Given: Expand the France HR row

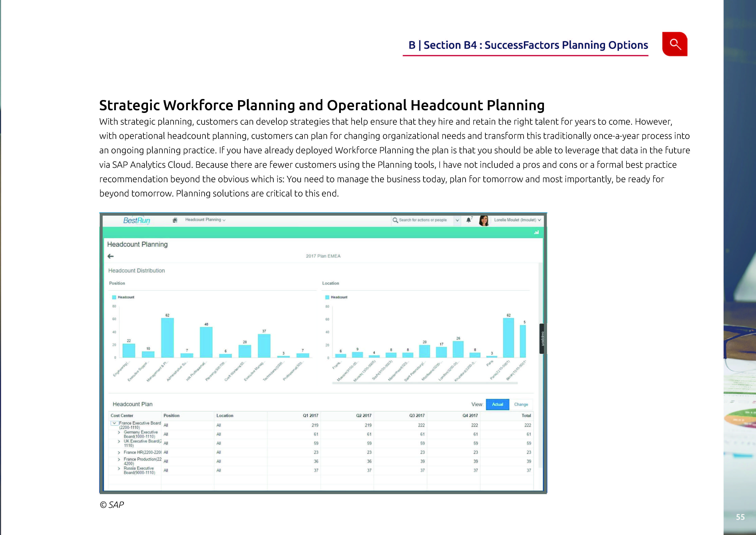Looking at the screenshot, I should point(119,453).
